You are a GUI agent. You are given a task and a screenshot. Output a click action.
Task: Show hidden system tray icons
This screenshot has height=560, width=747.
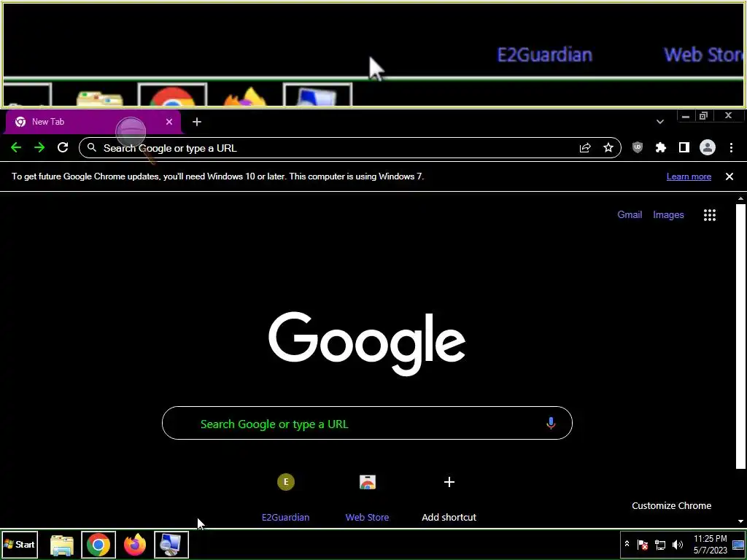627,544
